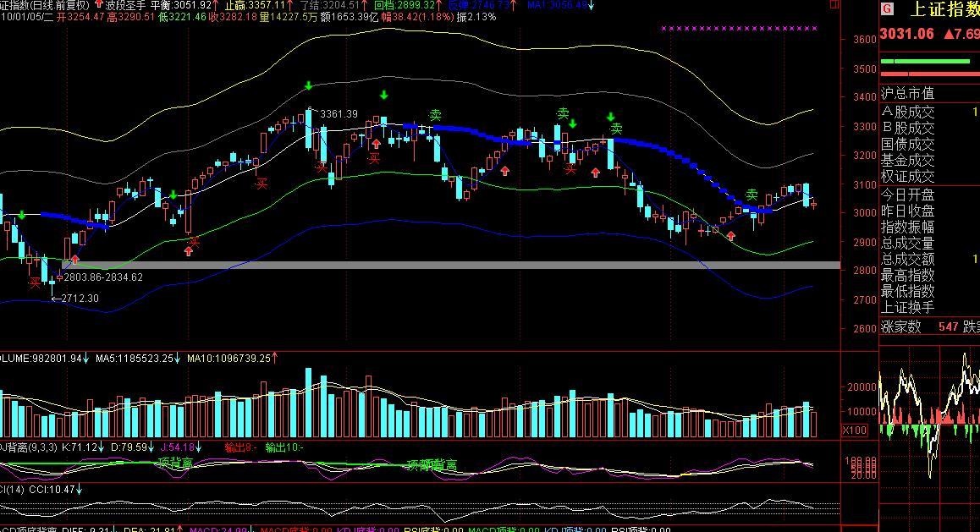This screenshot has width=980, height=532.
Task: Open the CCI(14) indicator parameters
Action: 12,490
